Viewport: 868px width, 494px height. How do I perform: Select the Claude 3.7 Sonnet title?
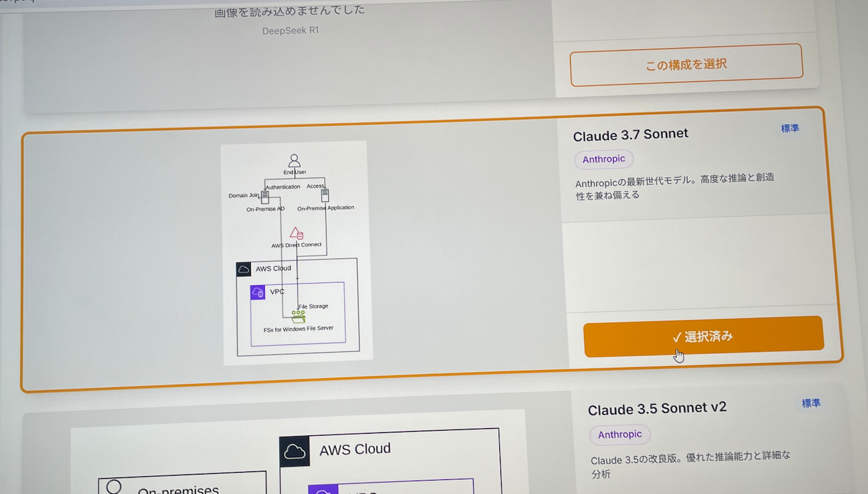click(x=631, y=134)
